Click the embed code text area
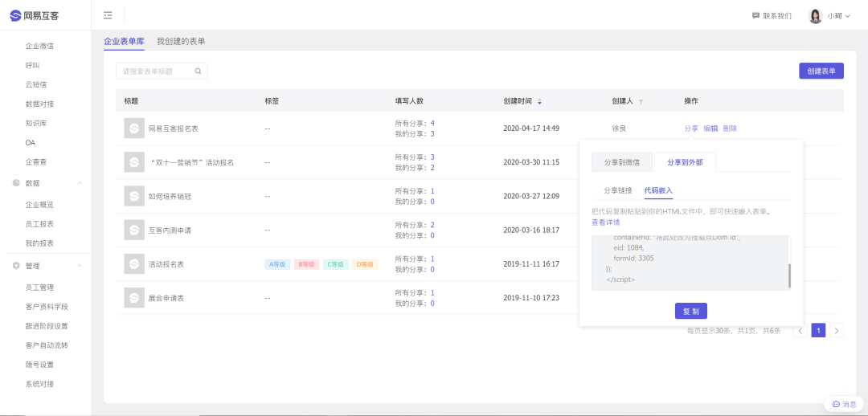The height and width of the screenshot is (416, 868). [690, 263]
